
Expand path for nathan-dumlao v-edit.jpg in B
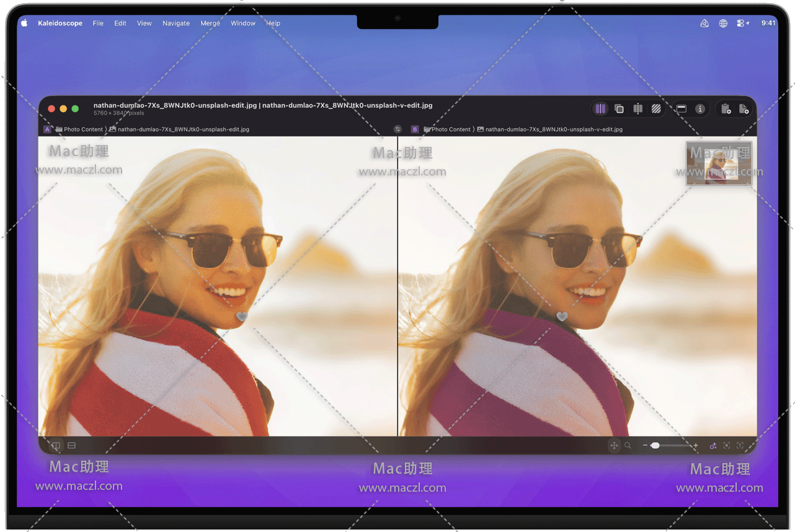pyautogui.click(x=554, y=130)
